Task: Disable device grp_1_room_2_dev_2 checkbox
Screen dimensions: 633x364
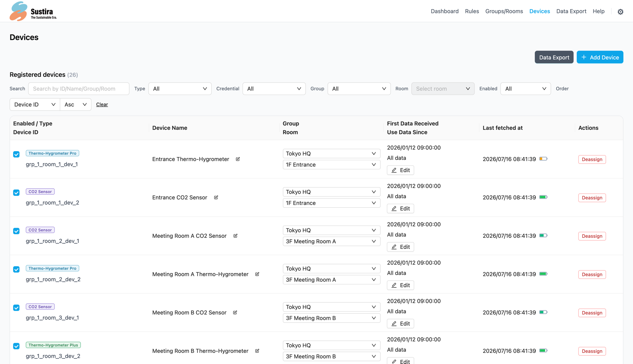Action: click(x=16, y=269)
